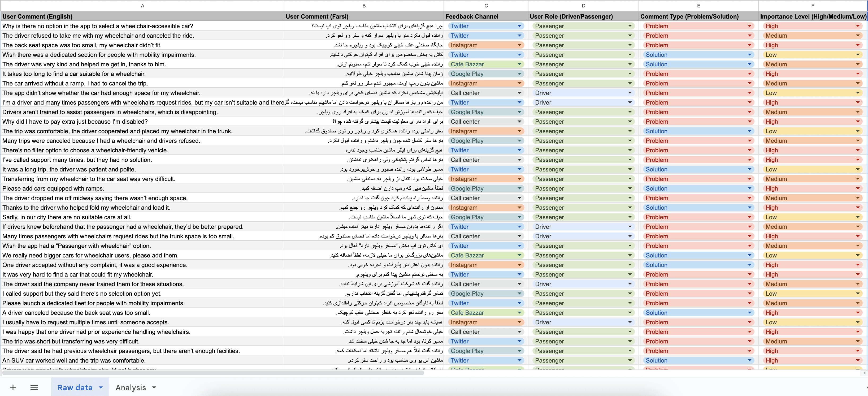
Task: Open Analysis tab options arrow
Action: tap(154, 388)
